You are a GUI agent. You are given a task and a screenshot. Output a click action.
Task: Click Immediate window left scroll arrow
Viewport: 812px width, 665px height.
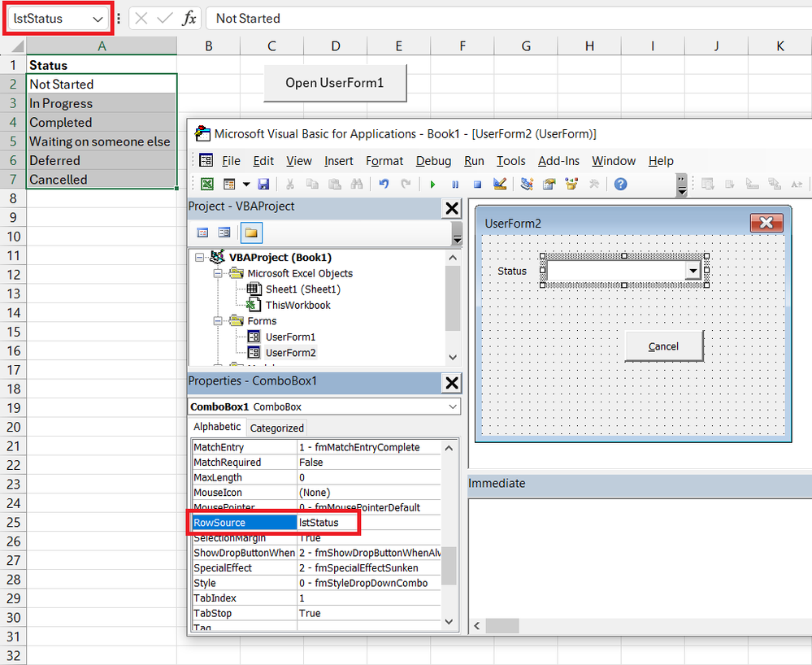click(476, 626)
